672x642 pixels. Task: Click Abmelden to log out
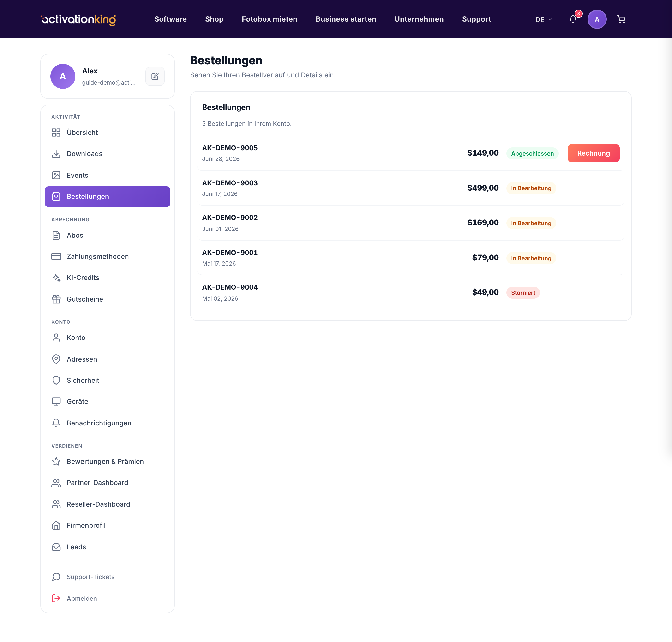[x=108, y=598]
